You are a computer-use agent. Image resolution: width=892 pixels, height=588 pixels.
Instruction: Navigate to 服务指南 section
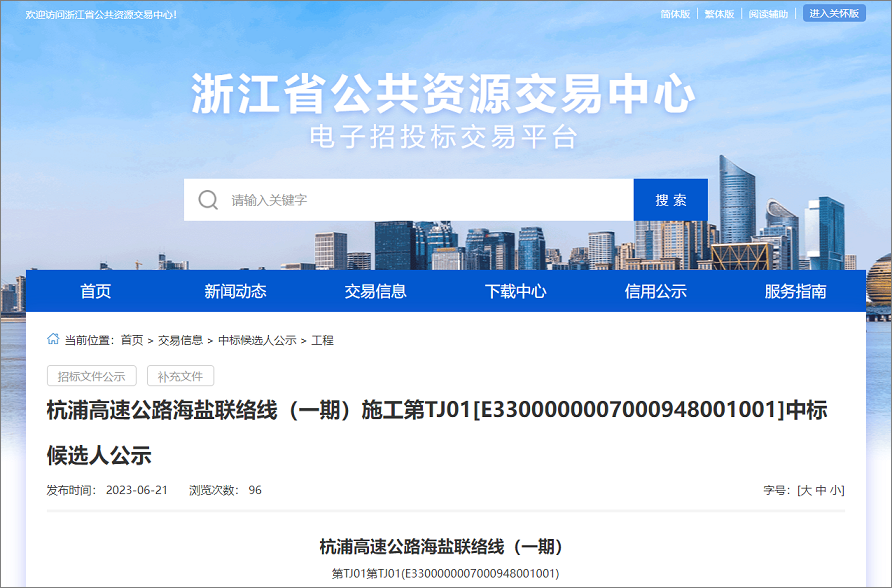795,291
